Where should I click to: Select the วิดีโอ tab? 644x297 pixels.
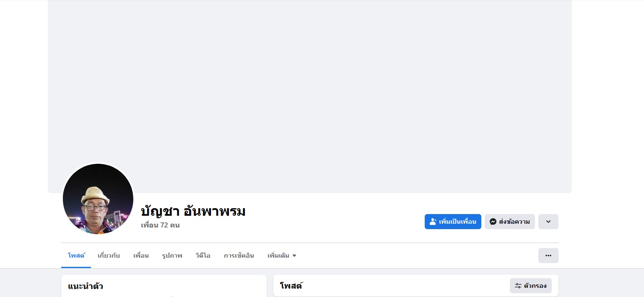pyautogui.click(x=203, y=256)
